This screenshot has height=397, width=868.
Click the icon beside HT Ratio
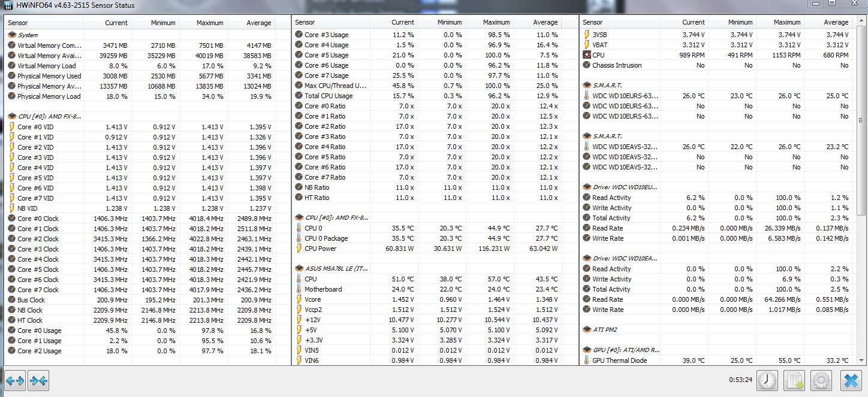[299, 198]
